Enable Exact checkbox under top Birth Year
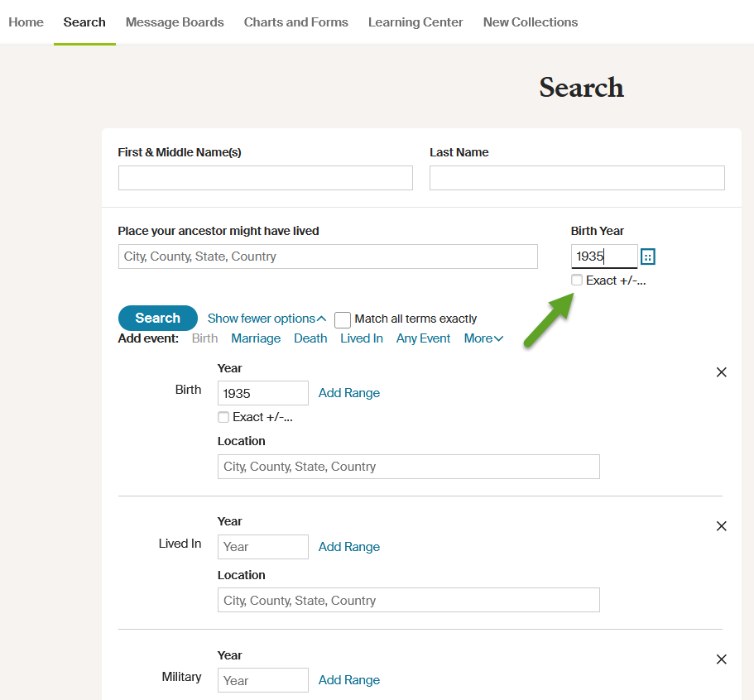Image resolution: width=754 pixels, height=700 pixels. pyautogui.click(x=577, y=280)
